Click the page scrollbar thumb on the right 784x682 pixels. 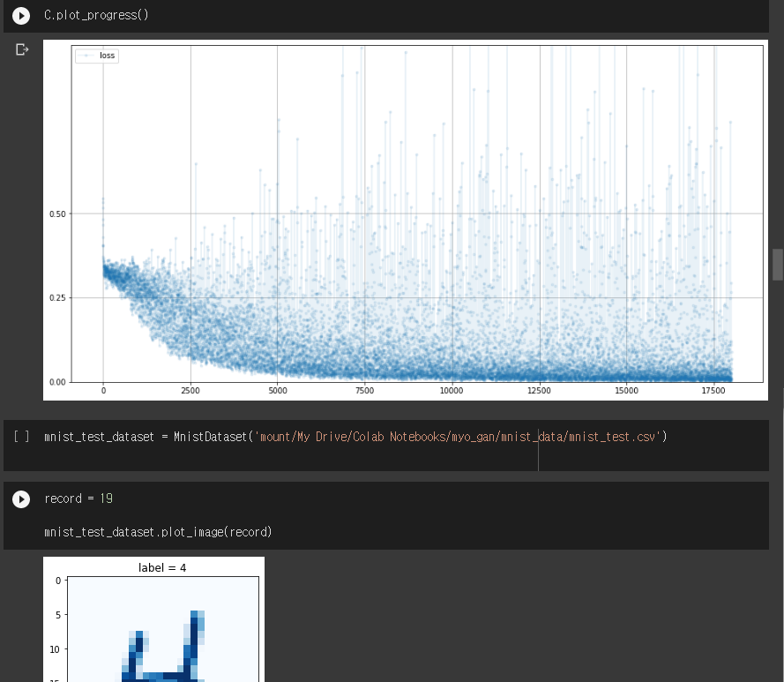click(778, 264)
